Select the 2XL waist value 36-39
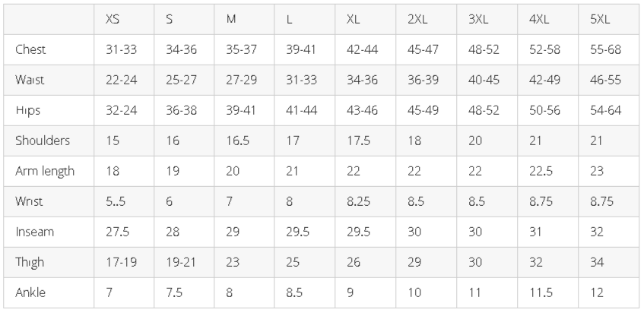 (424, 80)
